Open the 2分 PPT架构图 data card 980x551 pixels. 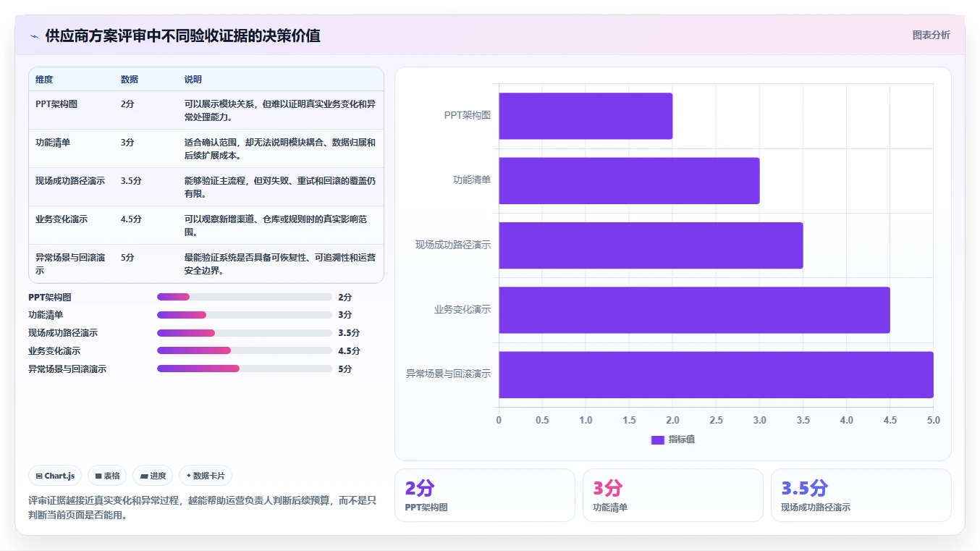(485, 495)
